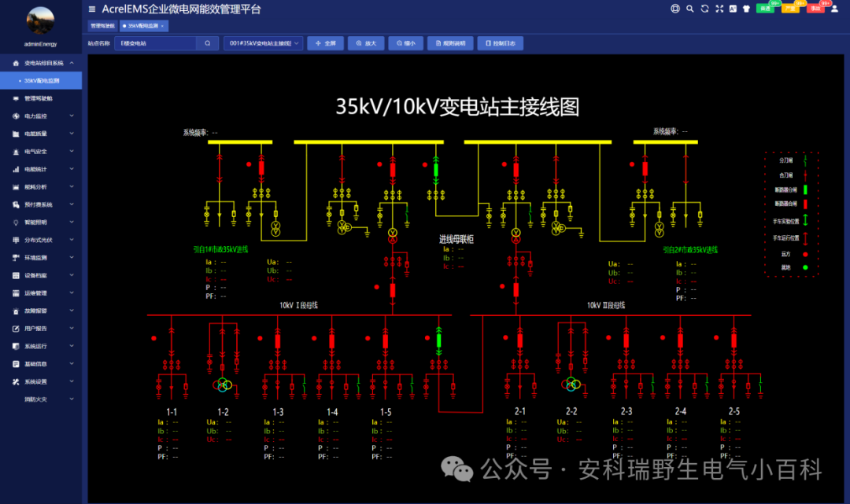Click the 电能统计 bar chart icon

tap(16, 170)
